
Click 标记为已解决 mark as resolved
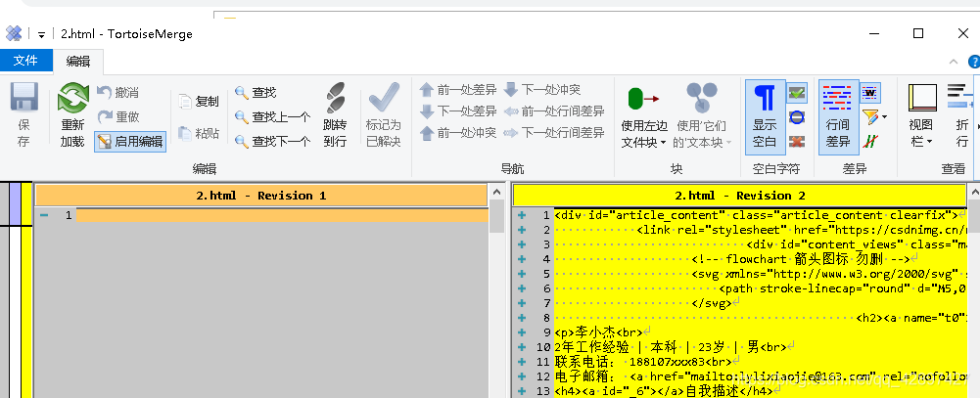384,115
